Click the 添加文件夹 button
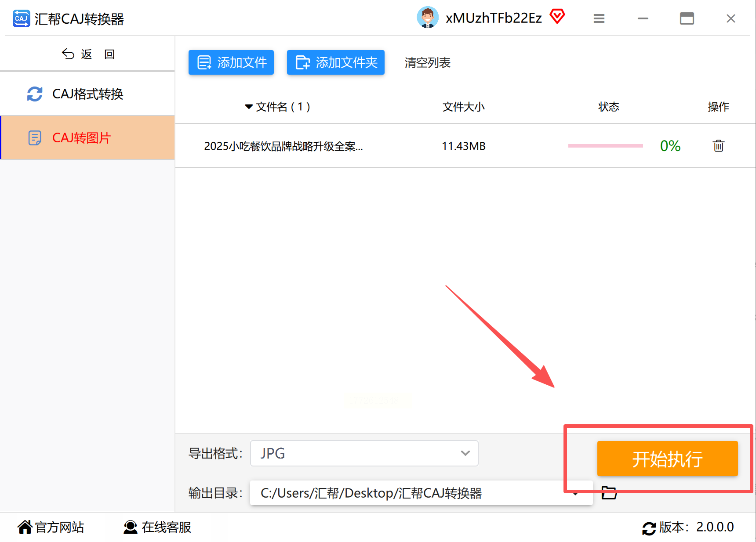 [x=336, y=62]
